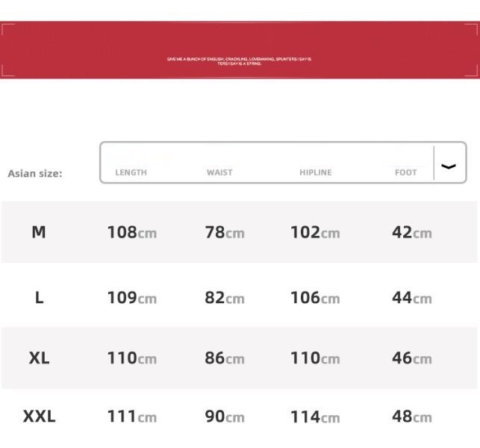Select the M size row label
Screen dimensions: 480x448
[39, 232]
